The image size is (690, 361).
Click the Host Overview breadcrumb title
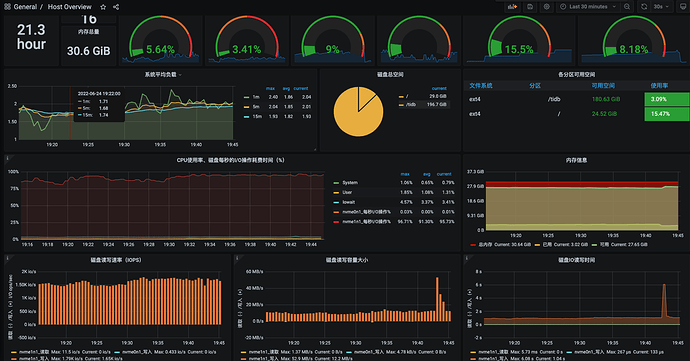coord(70,7)
